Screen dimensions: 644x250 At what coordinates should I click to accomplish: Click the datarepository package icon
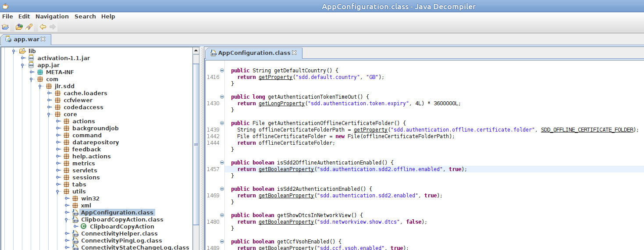point(66,142)
